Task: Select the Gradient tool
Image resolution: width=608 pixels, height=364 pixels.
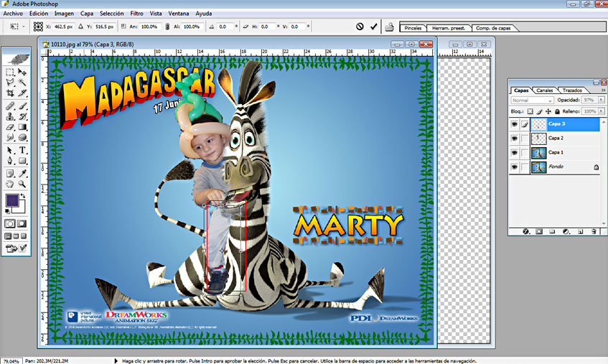Action: pyautogui.click(x=22, y=127)
